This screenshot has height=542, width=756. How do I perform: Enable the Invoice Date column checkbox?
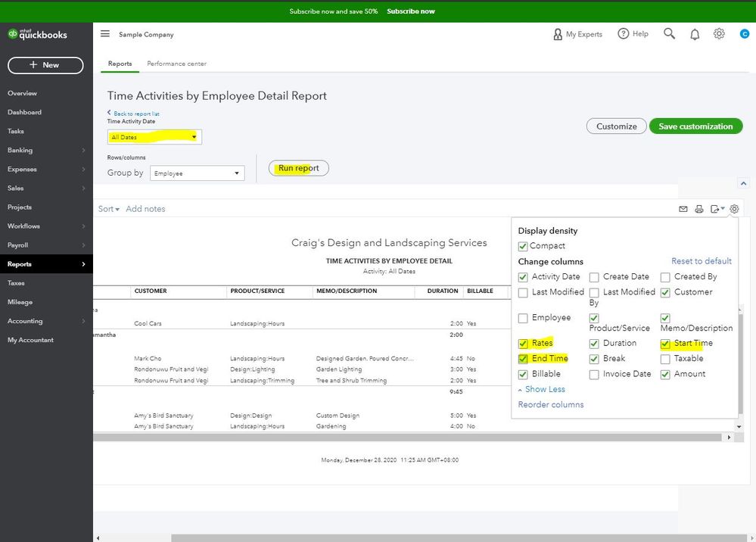594,374
